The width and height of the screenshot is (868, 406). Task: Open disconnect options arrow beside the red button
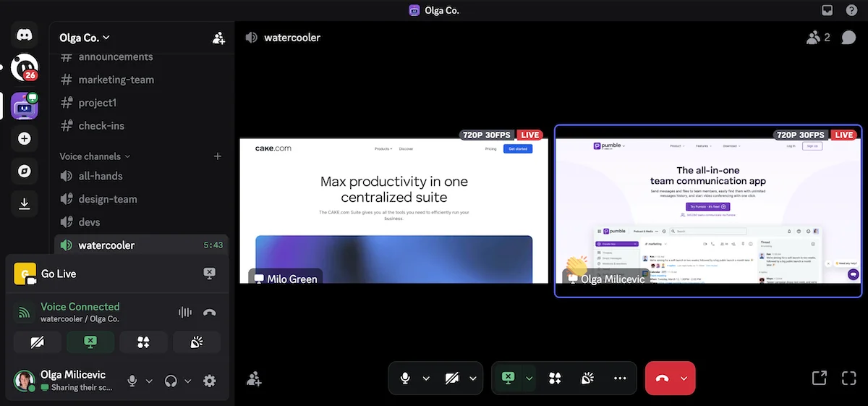coord(684,378)
